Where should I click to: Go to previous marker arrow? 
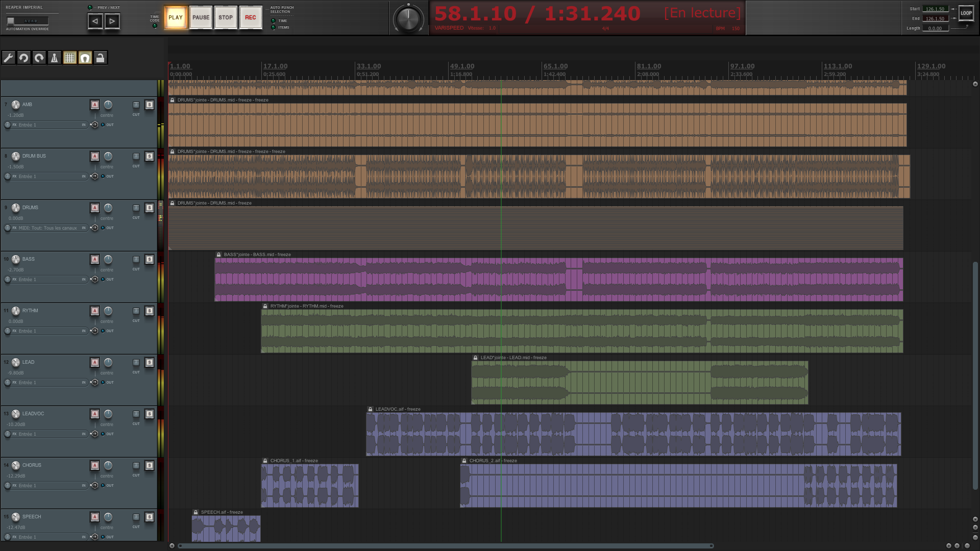click(x=95, y=21)
